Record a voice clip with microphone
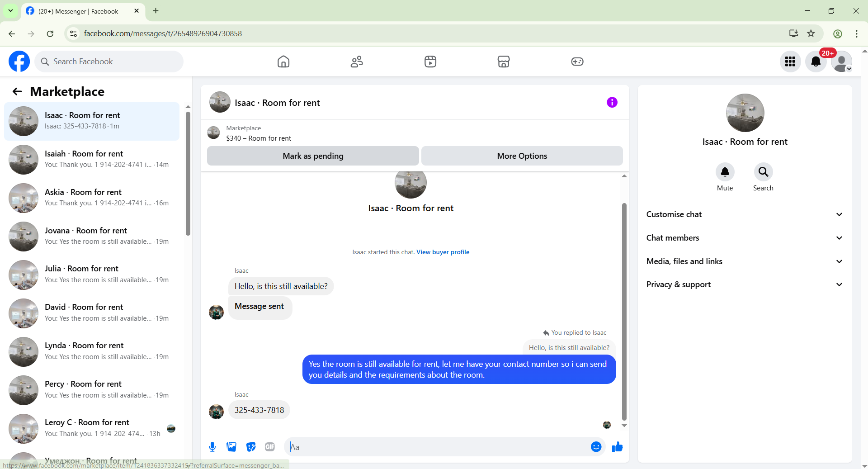The image size is (868, 469). [212, 447]
